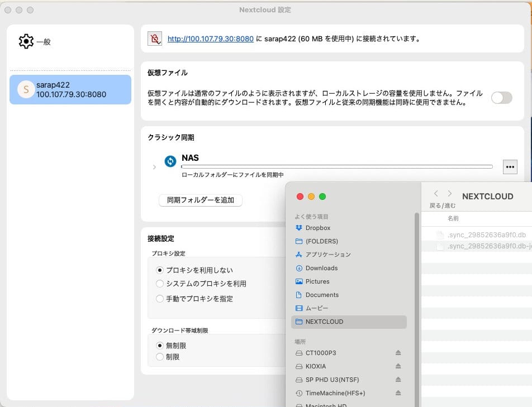
Task: Click the Finder sidebar scrollbar
Action: point(417,310)
